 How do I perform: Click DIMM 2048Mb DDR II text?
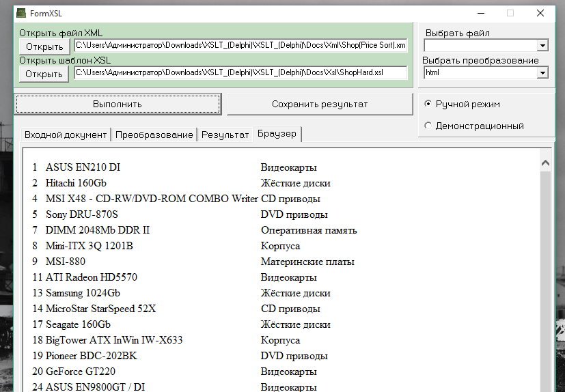[97, 230]
